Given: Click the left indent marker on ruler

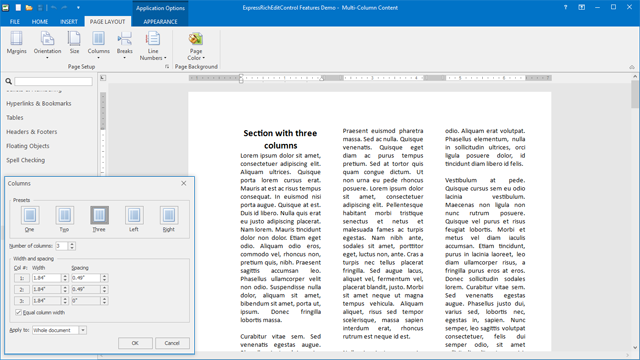Looking at the screenshot, I should coord(241,78).
